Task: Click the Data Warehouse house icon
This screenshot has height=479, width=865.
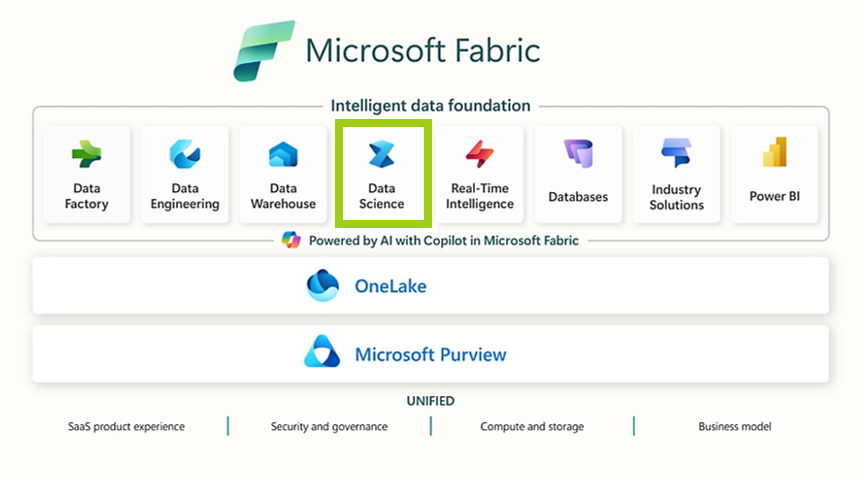Action: [283, 155]
